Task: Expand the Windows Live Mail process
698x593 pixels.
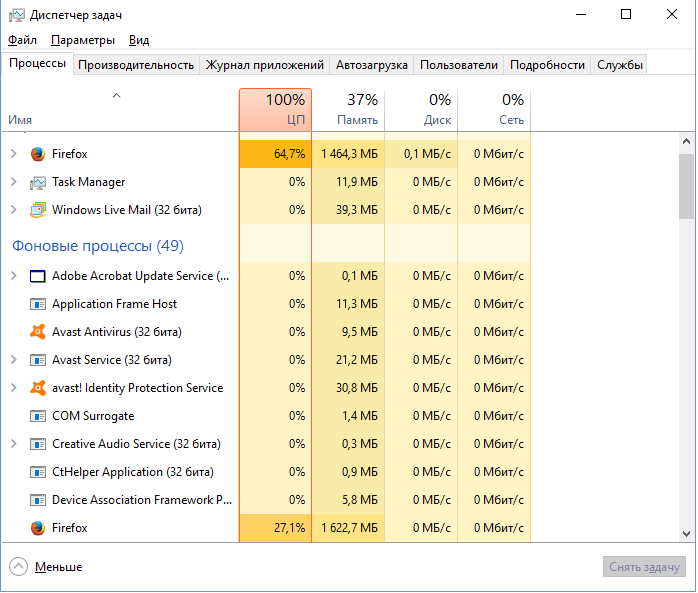Action: pyautogui.click(x=13, y=210)
